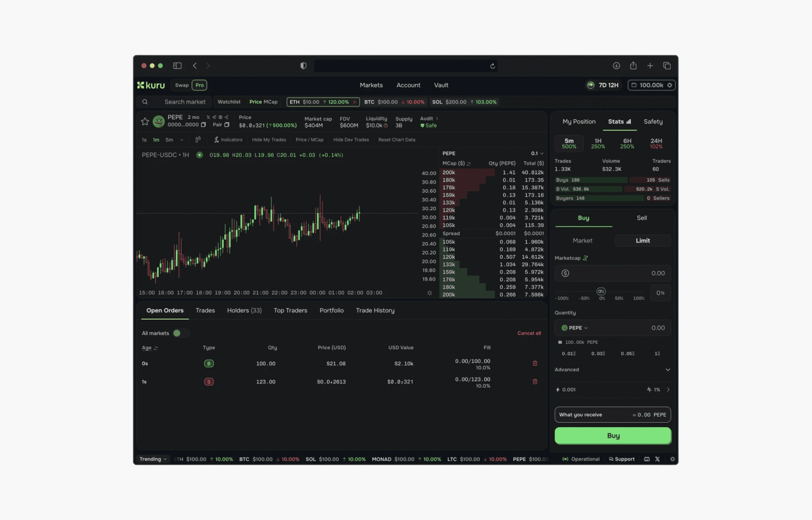812x520 pixels.
Task: Click the Search market field
Action: click(174, 102)
